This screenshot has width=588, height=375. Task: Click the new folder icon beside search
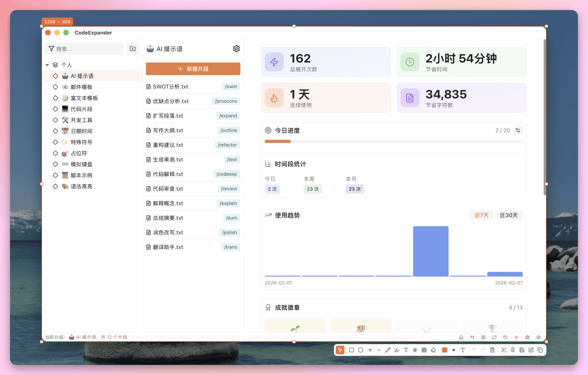click(133, 49)
